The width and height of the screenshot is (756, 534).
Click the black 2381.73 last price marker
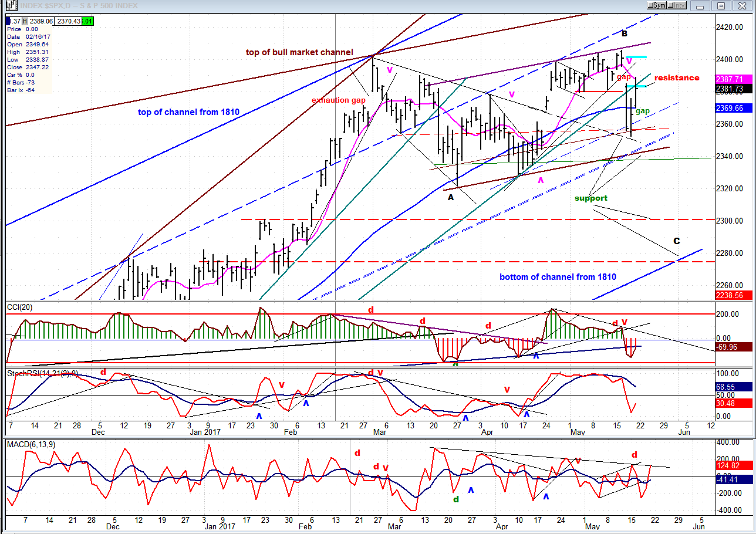[x=728, y=89]
